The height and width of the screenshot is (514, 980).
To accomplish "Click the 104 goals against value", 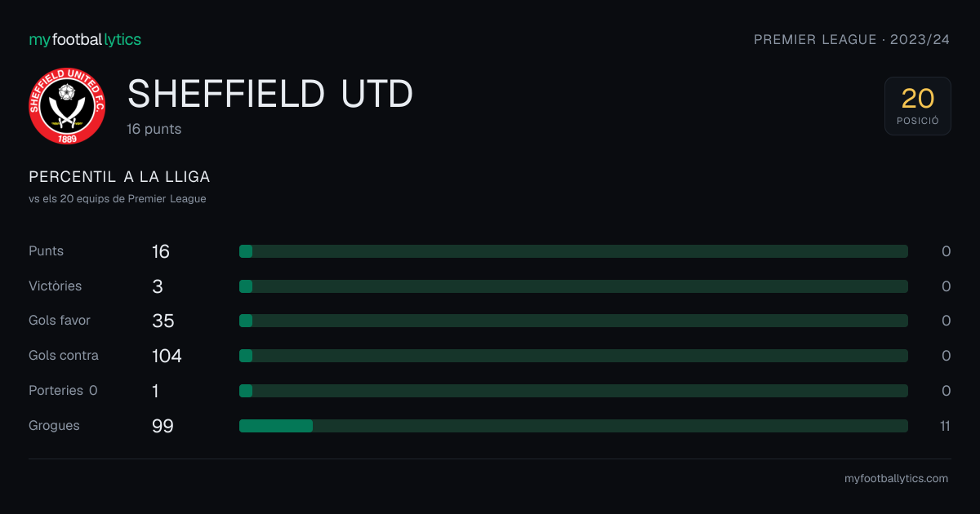I will click(x=167, y=356).
